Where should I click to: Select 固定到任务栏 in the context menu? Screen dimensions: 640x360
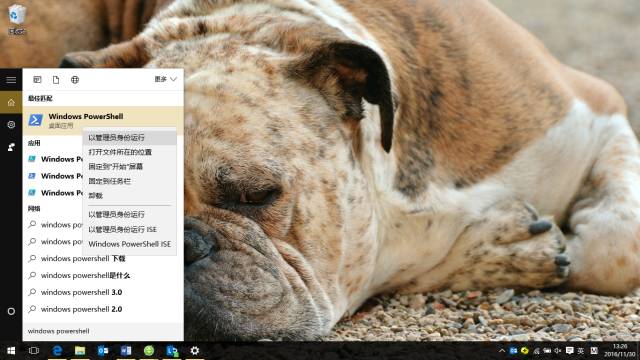130,181
